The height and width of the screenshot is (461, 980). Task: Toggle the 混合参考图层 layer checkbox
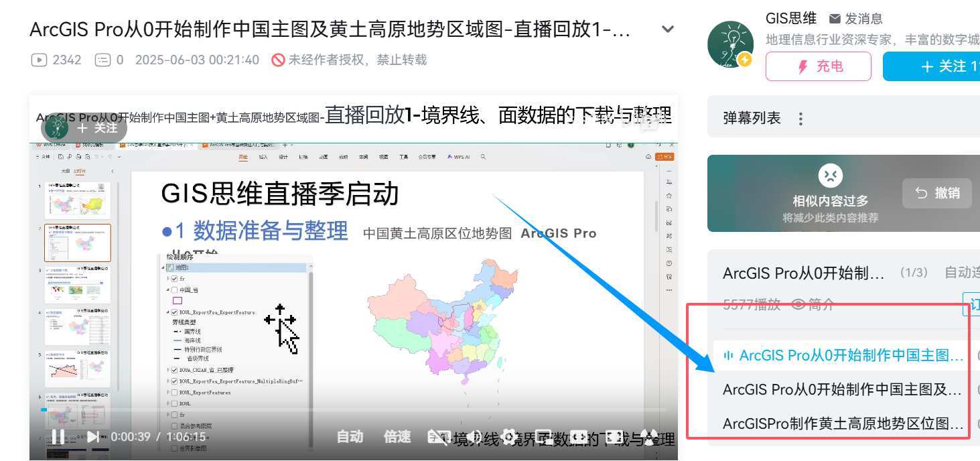click(174, 426)
